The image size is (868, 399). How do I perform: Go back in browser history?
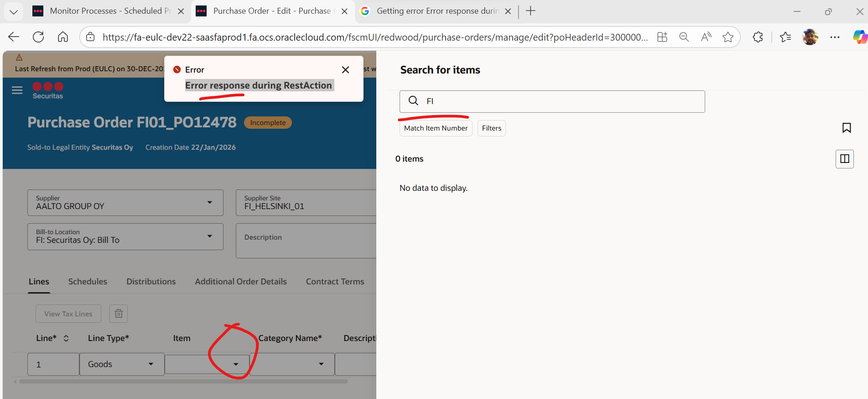(14, 37)
